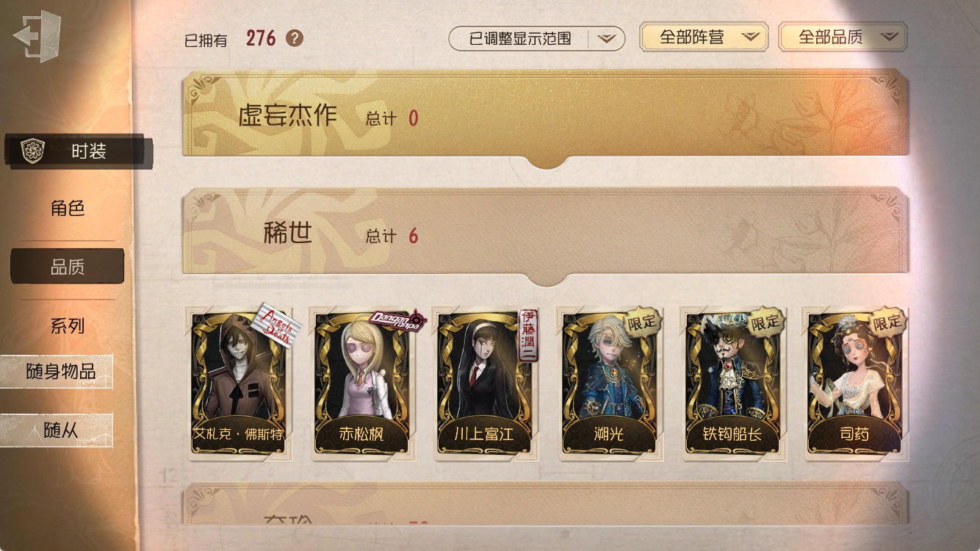Screen dimensions: 980x551
Task: Collapse the 稀世 section header
Action: [545, 235]
